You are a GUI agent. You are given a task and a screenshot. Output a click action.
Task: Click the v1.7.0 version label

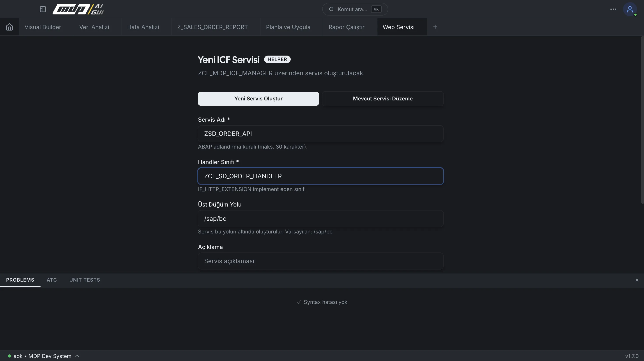click(632, 356)
